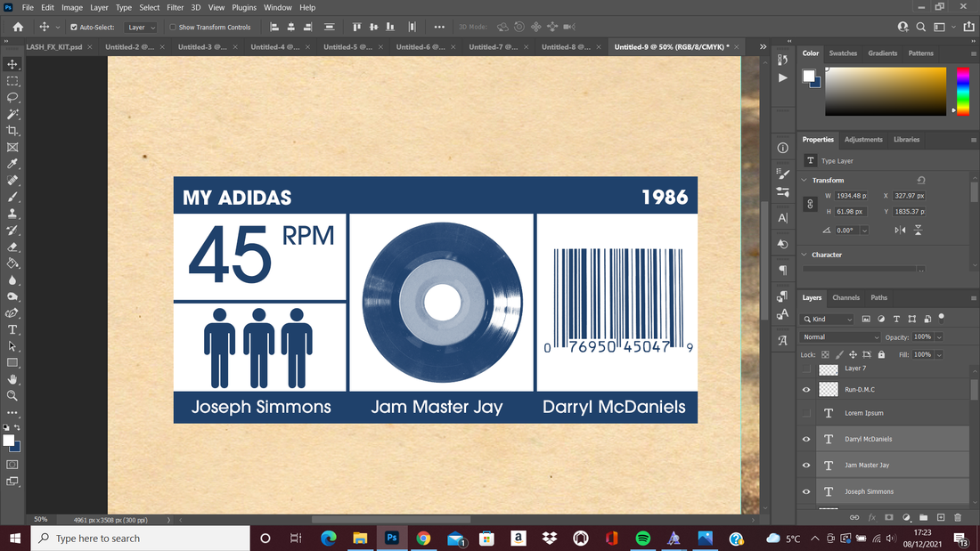Pick a color in the color field
The height and width of the screenshot is (551, 980).
click(x=886, y=91)
